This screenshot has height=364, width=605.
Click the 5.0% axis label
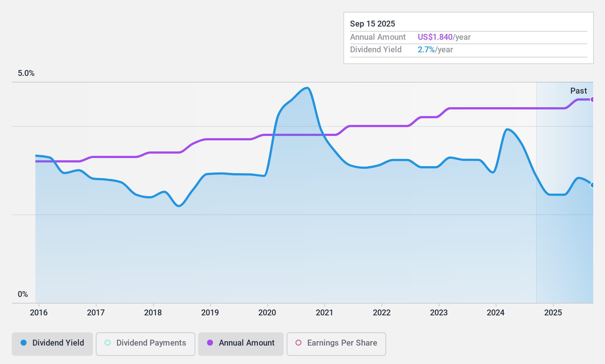coord(26,73)
